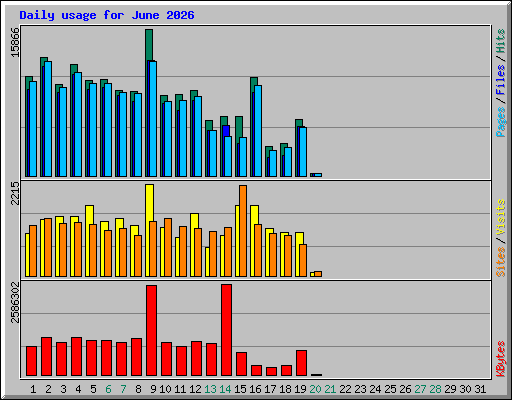
Task: Click the middle-chart axis value 2215
Action: 15,193
